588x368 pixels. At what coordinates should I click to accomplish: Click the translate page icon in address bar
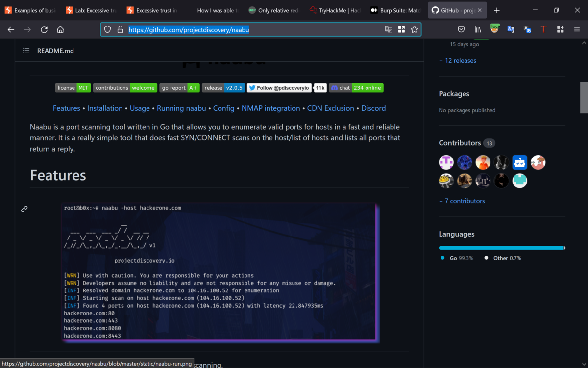pos(389,29)
